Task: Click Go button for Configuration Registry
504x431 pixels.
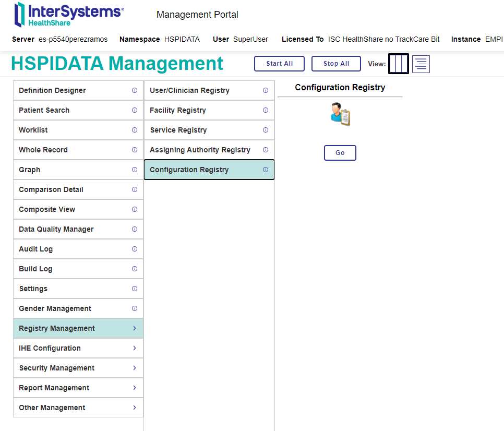Action: (340, 153)
